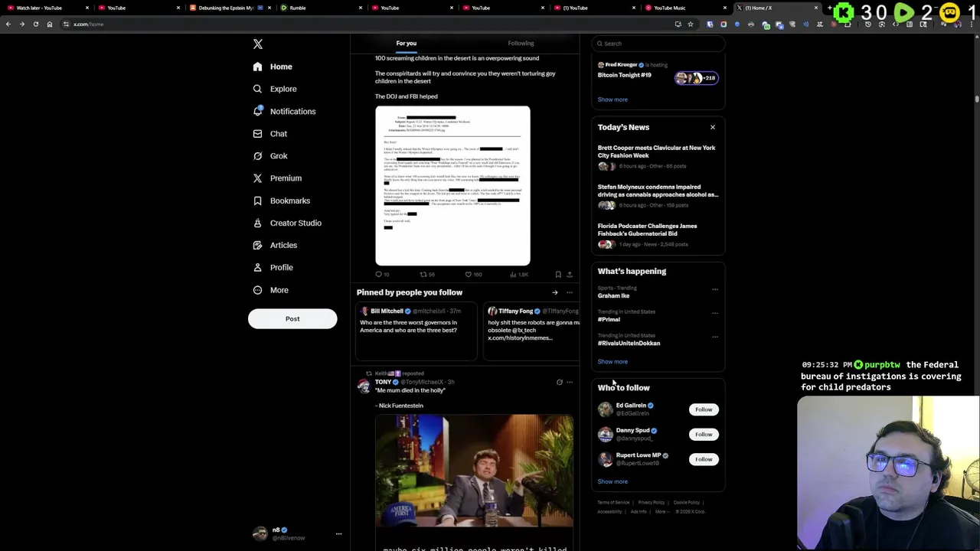Click the browser home icon
Image resolution: width=980 pixels, height=551 pixels.
49,24
